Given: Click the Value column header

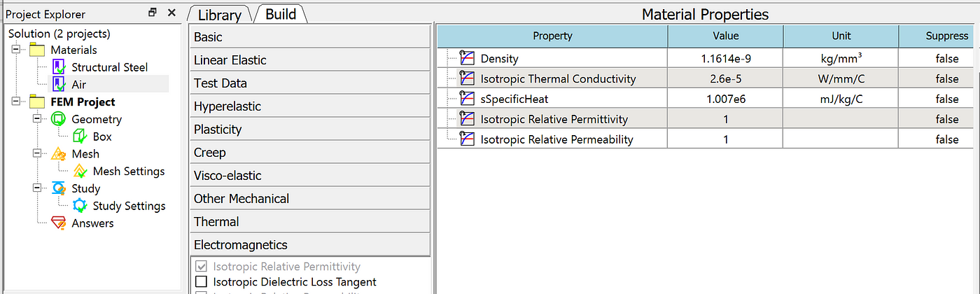Looking at the screenshot, I should point(725,36).
